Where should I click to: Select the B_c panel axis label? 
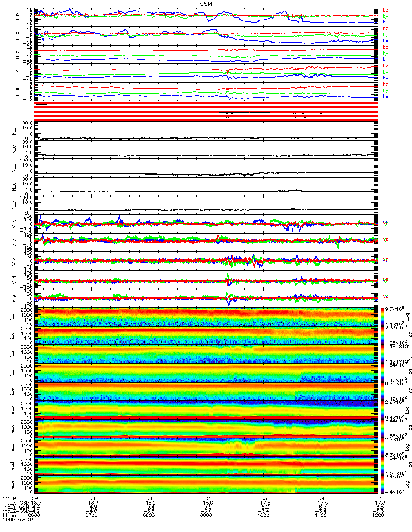[x=17, y=36]
